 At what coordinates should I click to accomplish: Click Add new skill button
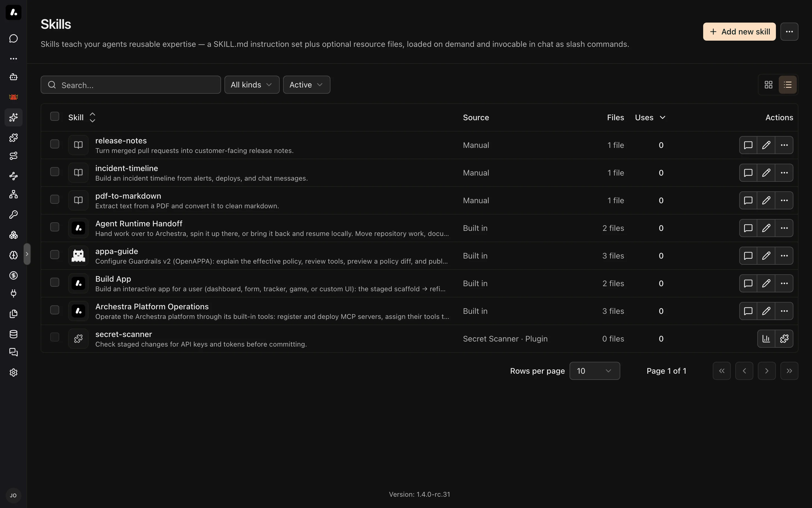pyautogui.click(x=739, y=32)
